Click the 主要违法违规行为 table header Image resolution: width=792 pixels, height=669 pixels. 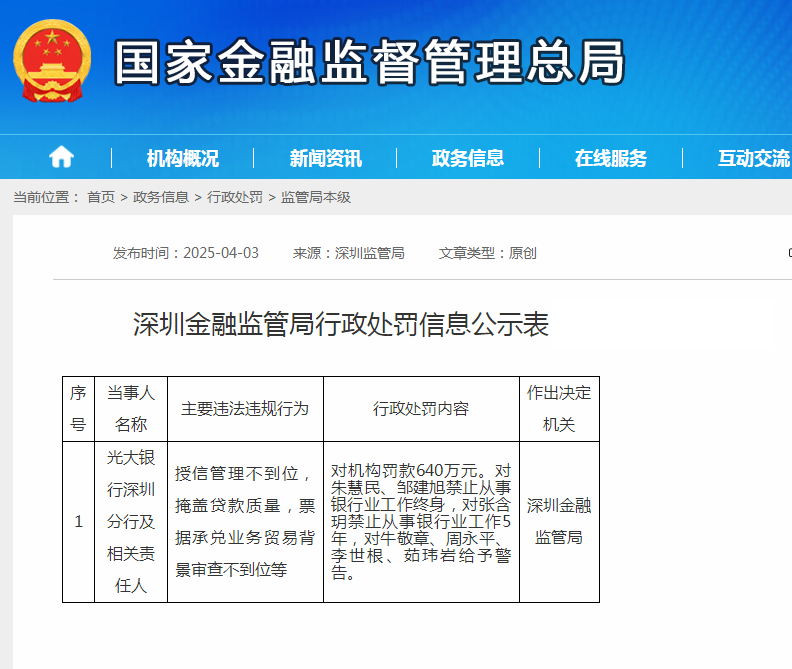click(x=245, y=409)
